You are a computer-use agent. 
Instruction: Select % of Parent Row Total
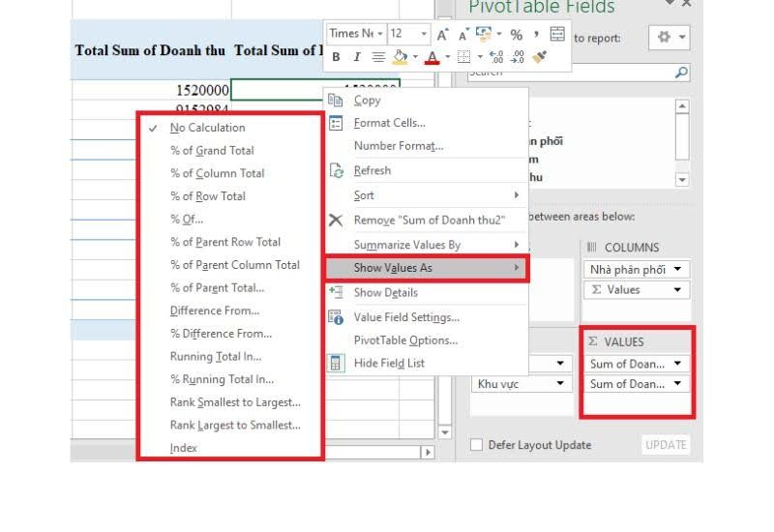click(230, 242)
